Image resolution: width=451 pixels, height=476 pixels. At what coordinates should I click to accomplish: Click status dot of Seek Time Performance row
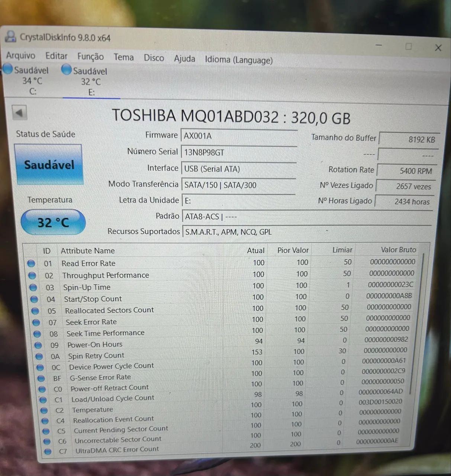[37, 334]
